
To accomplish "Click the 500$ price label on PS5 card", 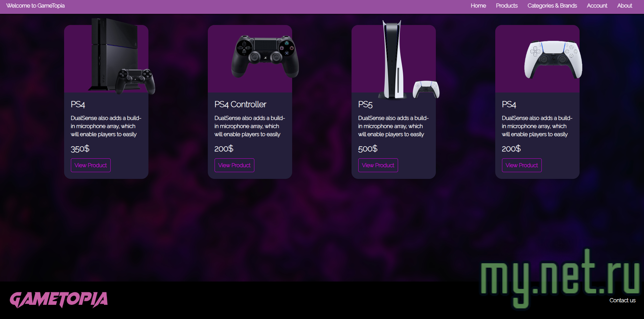I will [367, 149].
